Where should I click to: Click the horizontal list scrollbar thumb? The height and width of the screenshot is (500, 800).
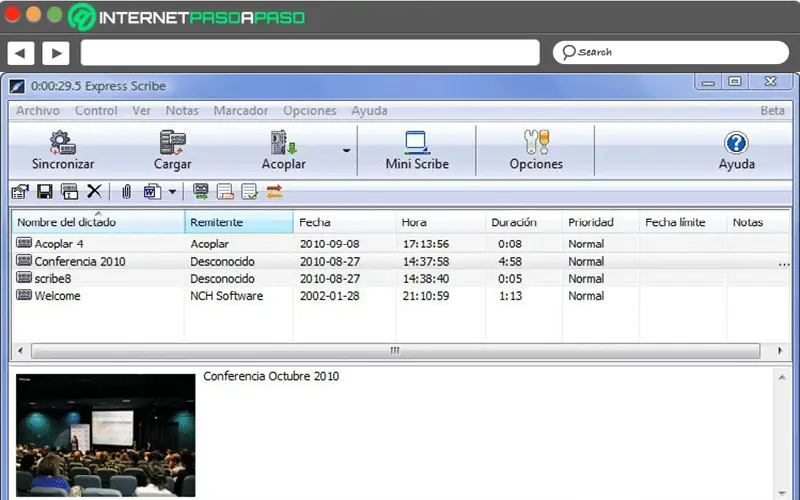coord(395,351)
